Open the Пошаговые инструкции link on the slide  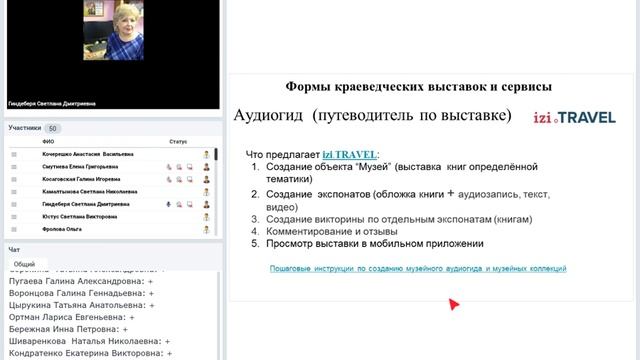click(x=418, y=269)
